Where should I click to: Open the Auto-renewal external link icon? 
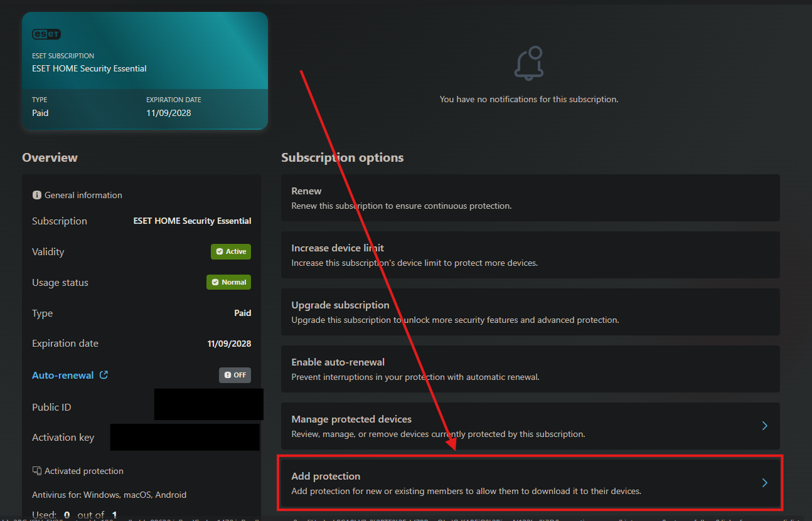pos(104,375)
